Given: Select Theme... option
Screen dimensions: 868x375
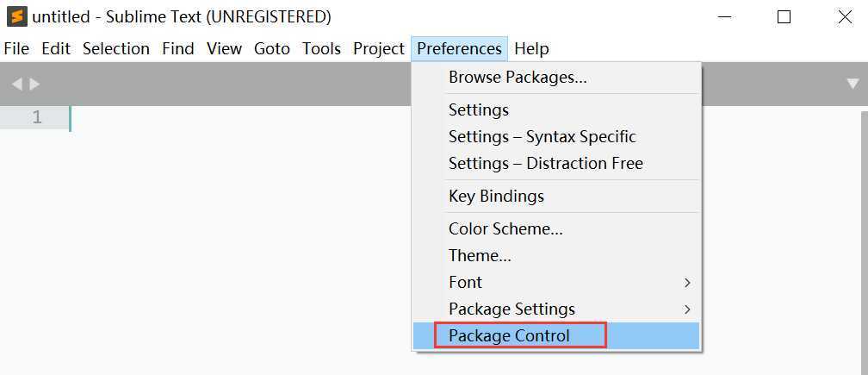Looking at the screenshot, I should (x=556, y=255).
